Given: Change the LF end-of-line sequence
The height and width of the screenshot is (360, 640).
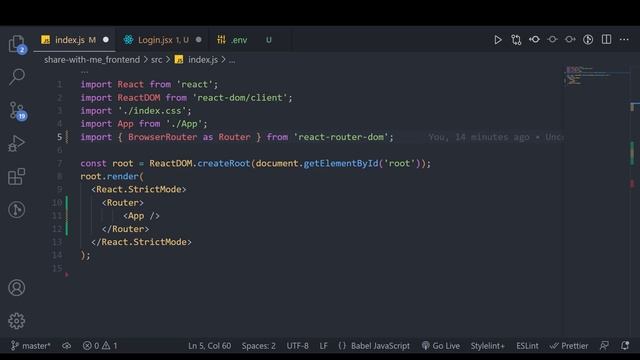Looking at the screenshot, I should coord(323,346).
